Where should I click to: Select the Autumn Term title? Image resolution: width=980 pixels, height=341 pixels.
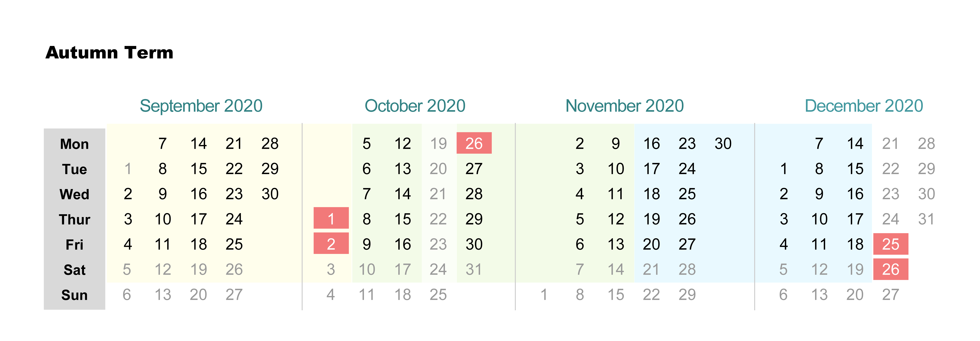coord(109,52)
